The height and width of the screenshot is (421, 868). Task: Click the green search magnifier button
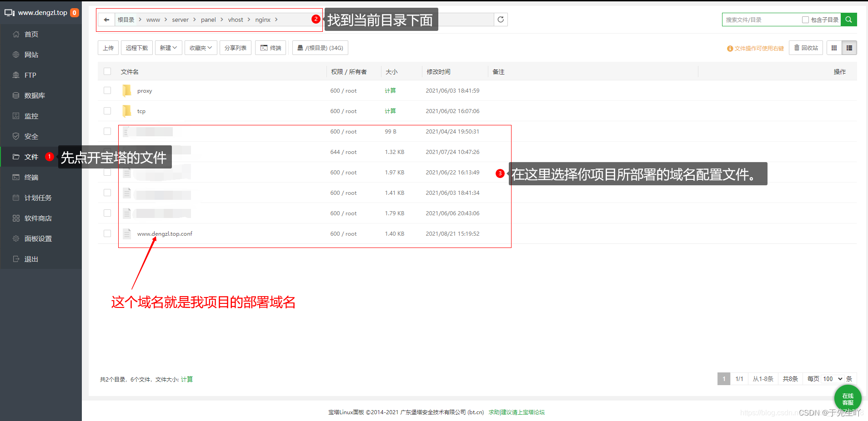[849, 20]
